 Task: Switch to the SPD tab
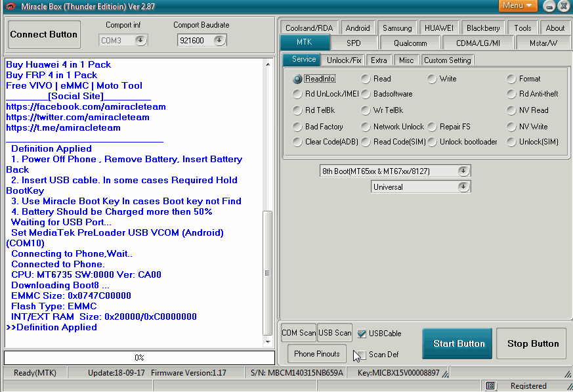(x=353, y=43)
